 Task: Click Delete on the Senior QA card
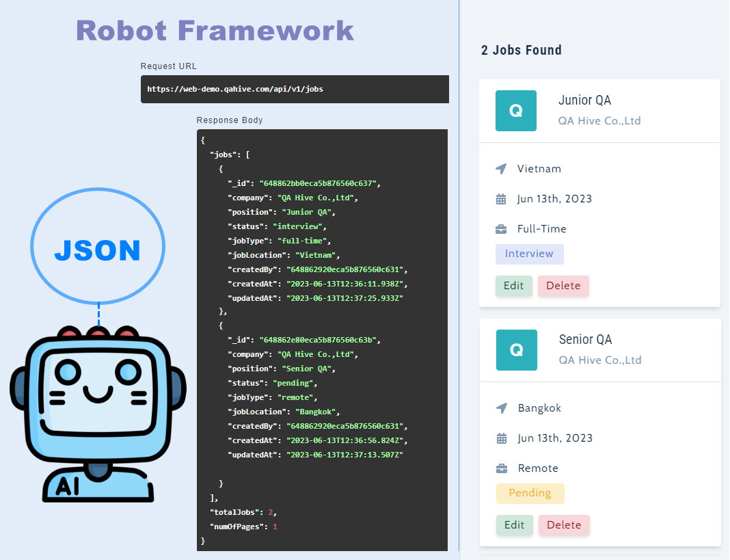coord(564,525)
